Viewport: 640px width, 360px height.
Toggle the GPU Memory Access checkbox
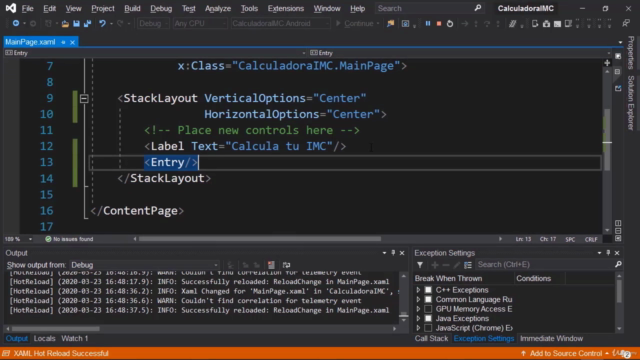coord(428,309)
